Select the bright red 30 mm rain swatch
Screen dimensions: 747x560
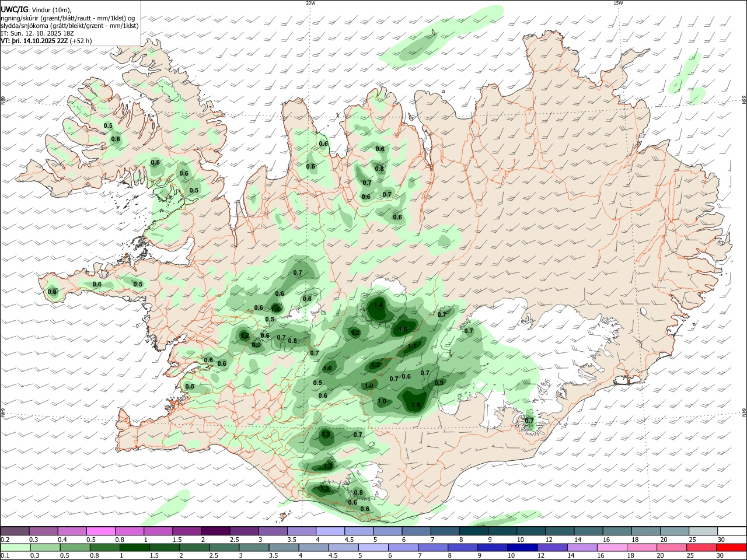[x=731, y=548]
